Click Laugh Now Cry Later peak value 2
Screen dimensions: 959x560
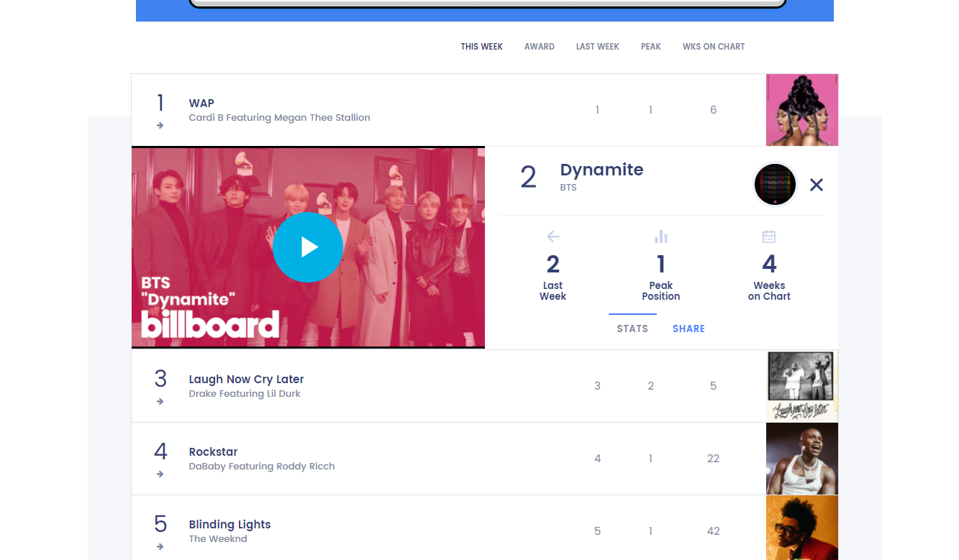click(650, 386)
